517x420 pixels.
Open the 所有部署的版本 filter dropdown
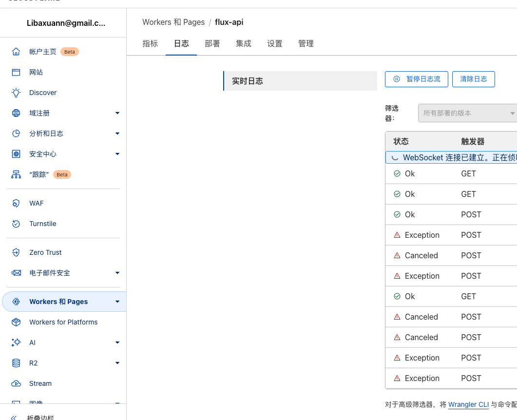coord(467,113)
